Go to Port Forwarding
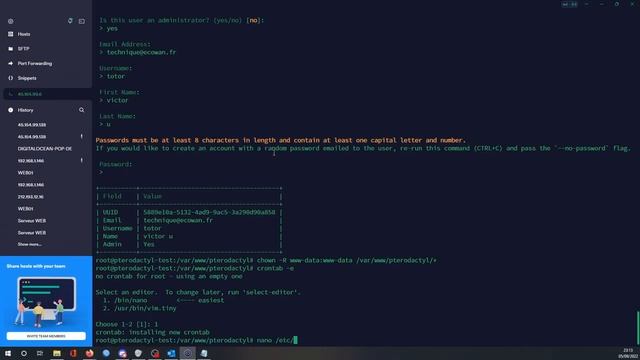The height and width of the screenshot is (360, 640). (35, 64)
